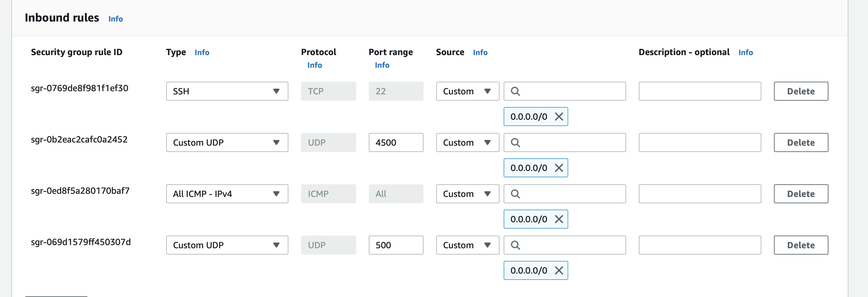Click search icon in UDP 500 source field

click(x=515, y=245)
